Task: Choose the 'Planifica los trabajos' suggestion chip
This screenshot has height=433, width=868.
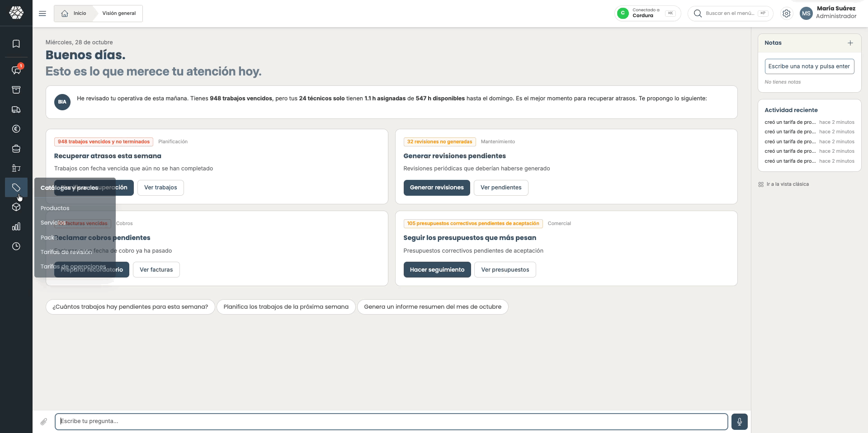Action: tap(286, 307)
